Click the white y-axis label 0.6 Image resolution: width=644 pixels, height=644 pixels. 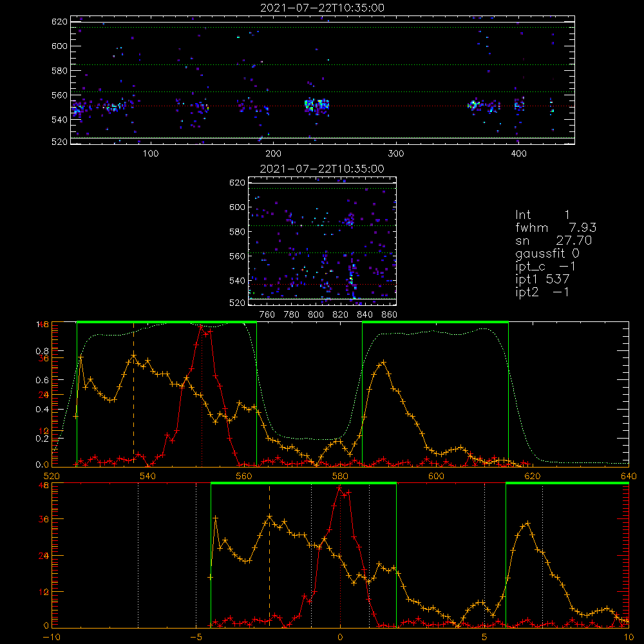[43, 381]
